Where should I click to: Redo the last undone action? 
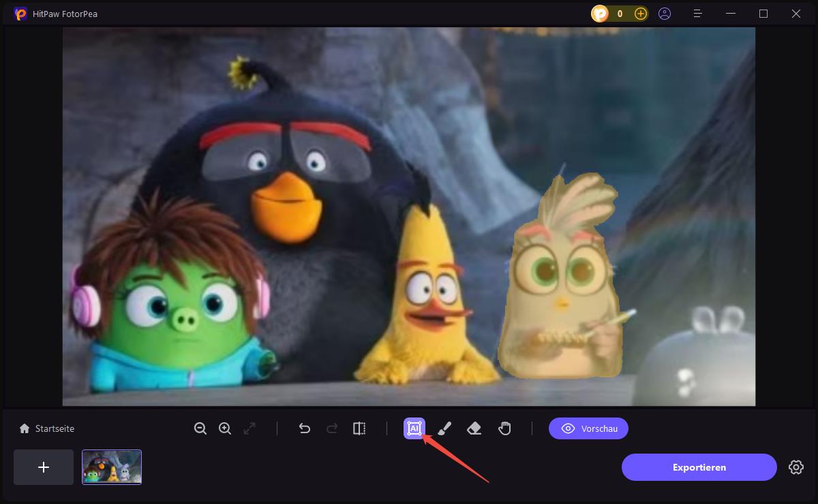pos(332,428)
